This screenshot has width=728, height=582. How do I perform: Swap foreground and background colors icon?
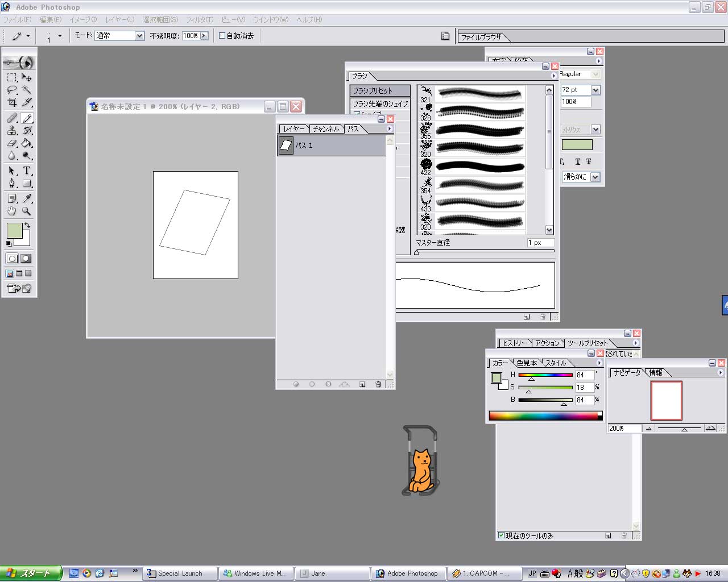(x=27, y=226)
